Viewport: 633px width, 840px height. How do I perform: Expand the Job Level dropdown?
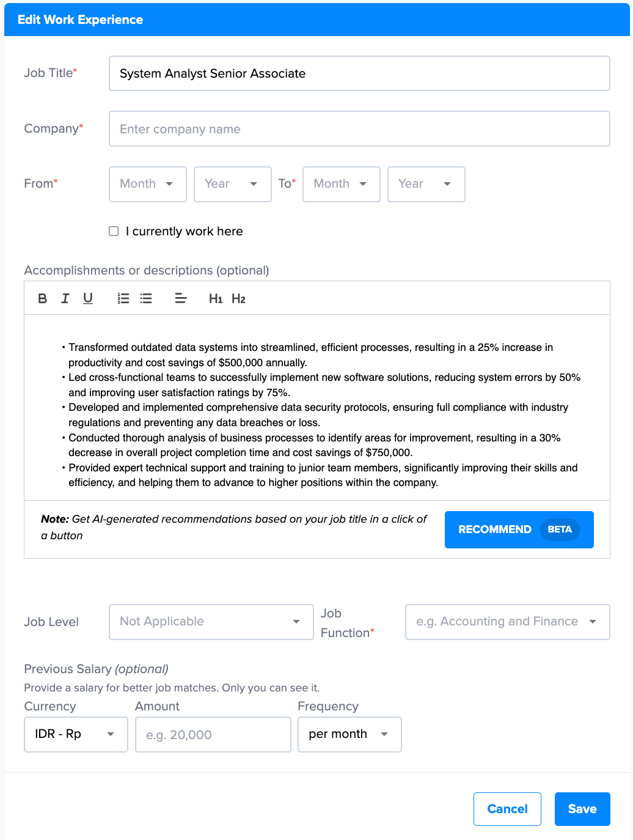click(211, 622)
